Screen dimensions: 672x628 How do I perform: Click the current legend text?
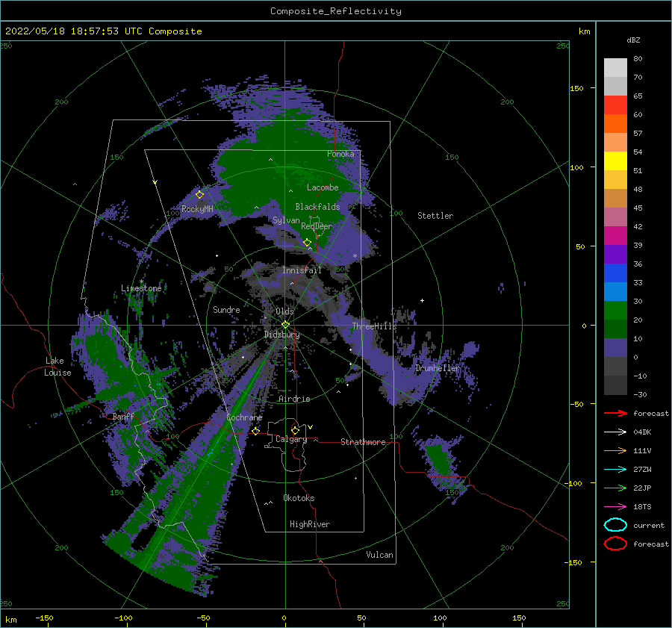coord(649,525)
